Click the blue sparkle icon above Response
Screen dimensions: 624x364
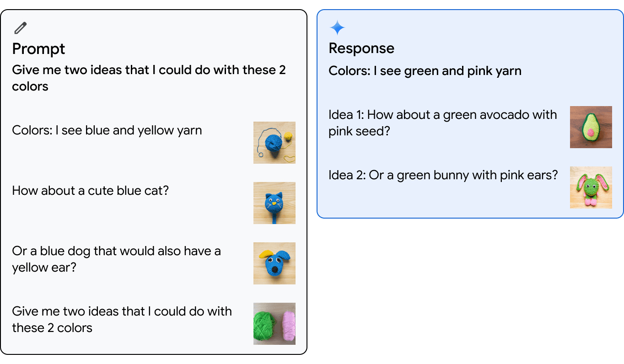click(337, 28)
